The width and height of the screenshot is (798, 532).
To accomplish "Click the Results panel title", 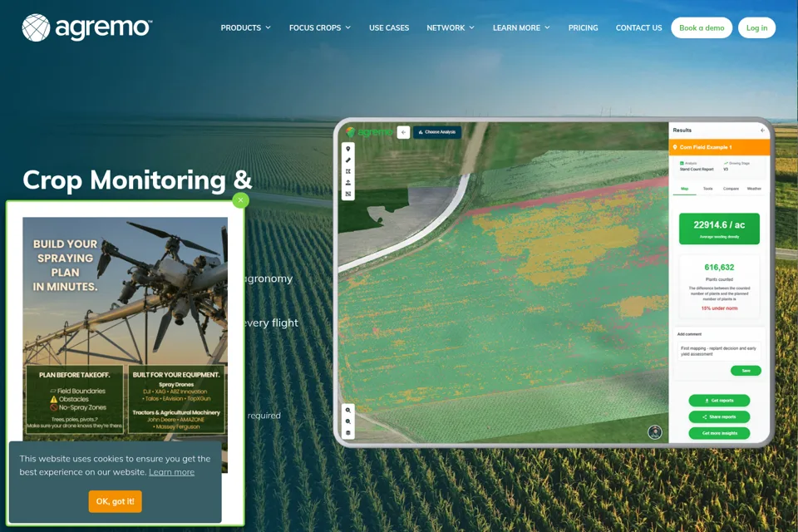I will 682,131.
